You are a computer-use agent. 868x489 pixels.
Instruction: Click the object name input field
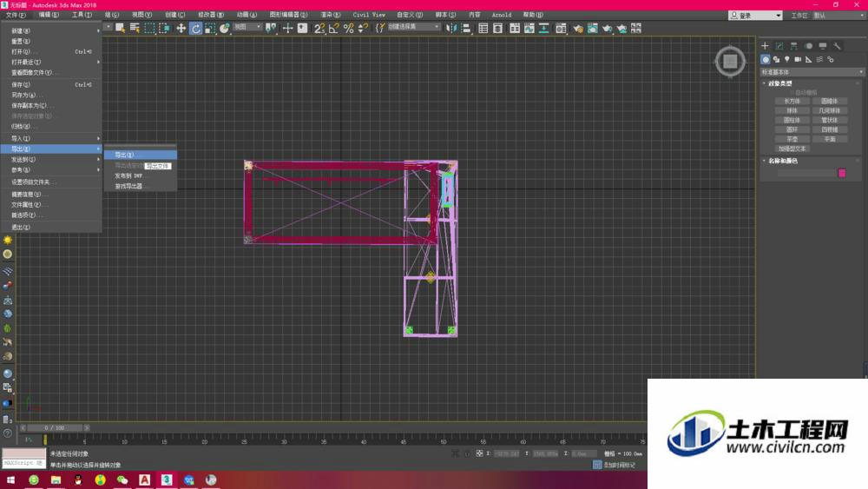click(x=806, y=174)
